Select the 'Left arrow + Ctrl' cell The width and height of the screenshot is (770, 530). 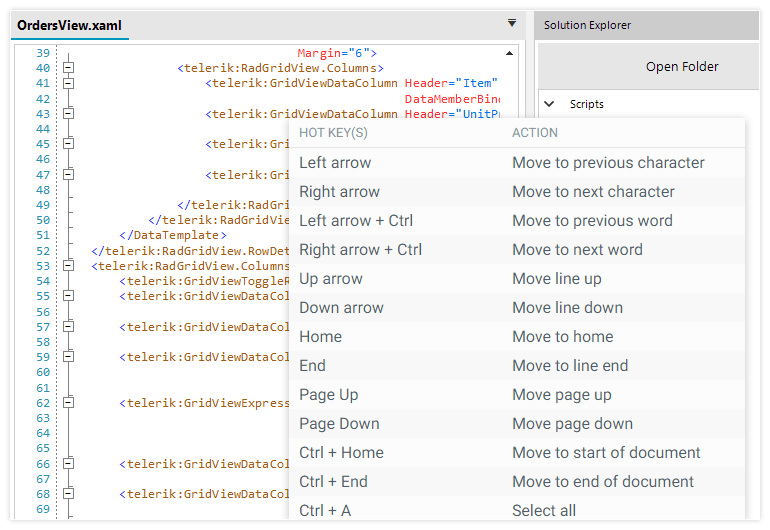356,221
